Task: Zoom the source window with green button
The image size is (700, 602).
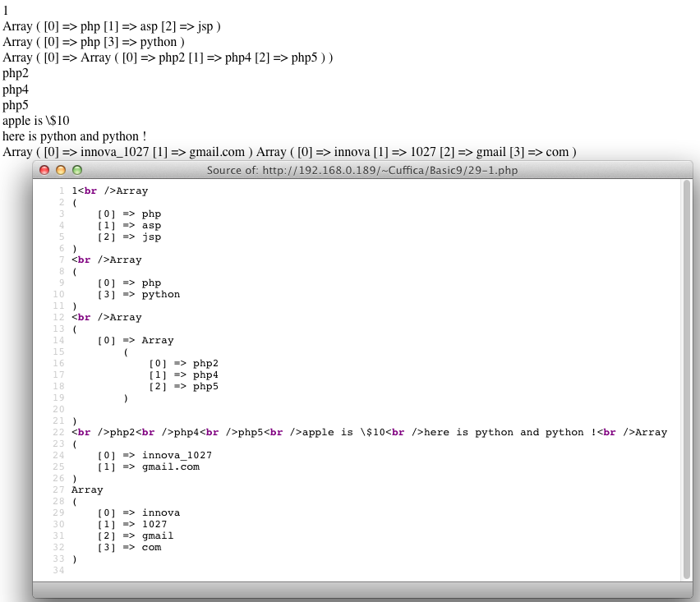Action: coord(77,170)
